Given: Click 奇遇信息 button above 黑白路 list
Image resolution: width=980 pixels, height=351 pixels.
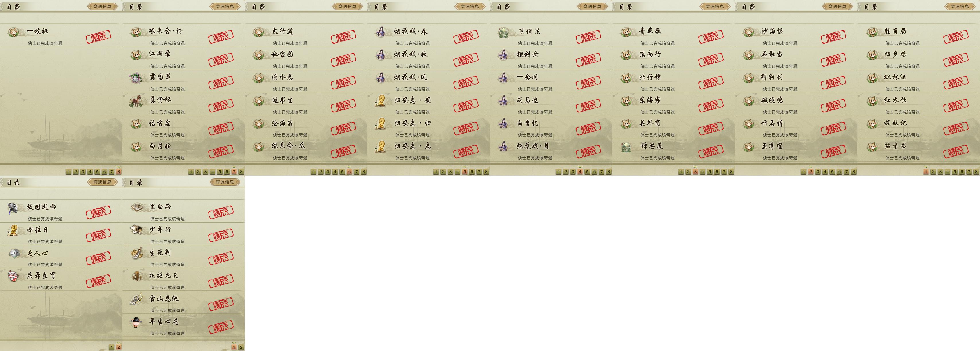Looking at the screenshot, I should (225, 182).
